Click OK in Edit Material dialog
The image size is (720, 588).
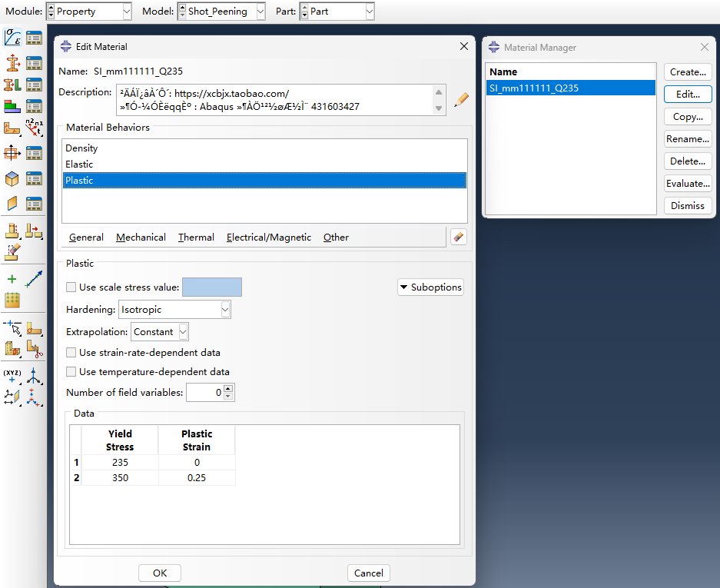(160, 573)
